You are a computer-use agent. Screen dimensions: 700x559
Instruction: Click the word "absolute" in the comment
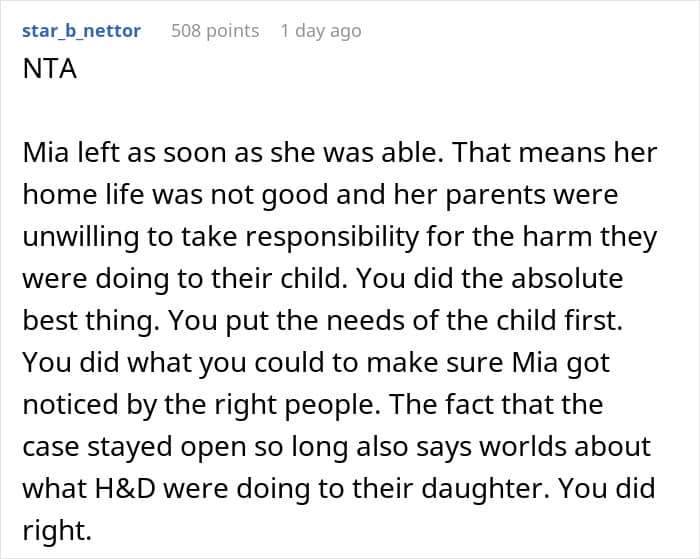[x=567, y=278]
